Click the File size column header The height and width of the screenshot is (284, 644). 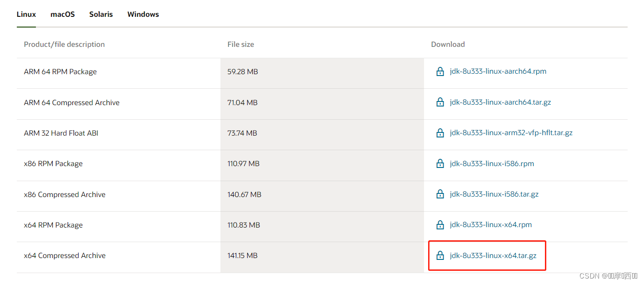tap(241, 44)
